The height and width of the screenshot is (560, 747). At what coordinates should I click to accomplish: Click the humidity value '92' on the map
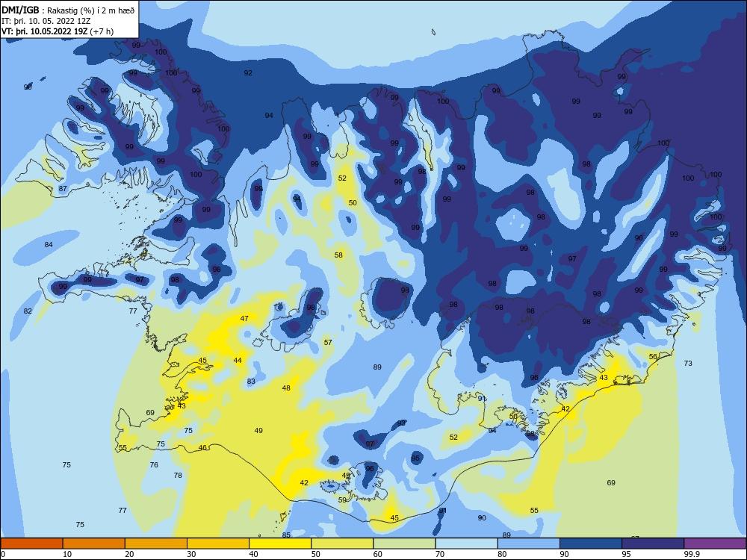pyautogui.click(x=248, y=73)
